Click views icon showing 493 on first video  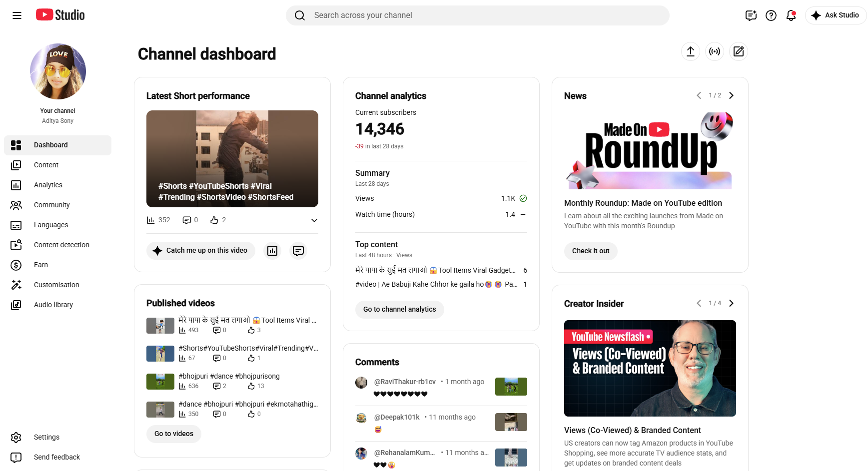pos(182,330)
